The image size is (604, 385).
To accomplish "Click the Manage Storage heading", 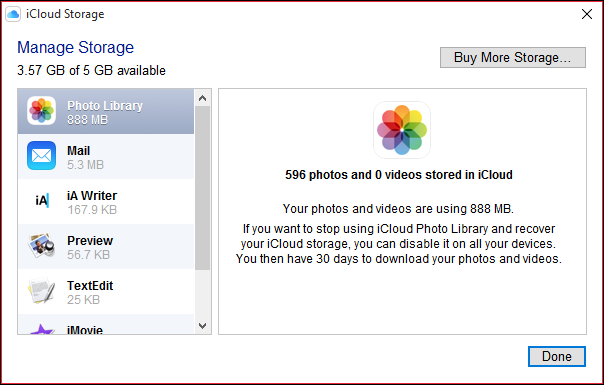I will coord(76,47).
